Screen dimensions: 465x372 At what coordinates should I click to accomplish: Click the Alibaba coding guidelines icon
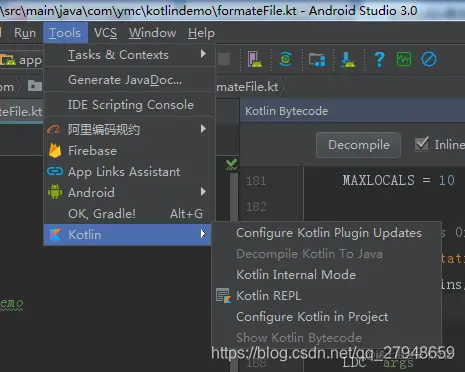pyautogui.click(x=54, y=129)
